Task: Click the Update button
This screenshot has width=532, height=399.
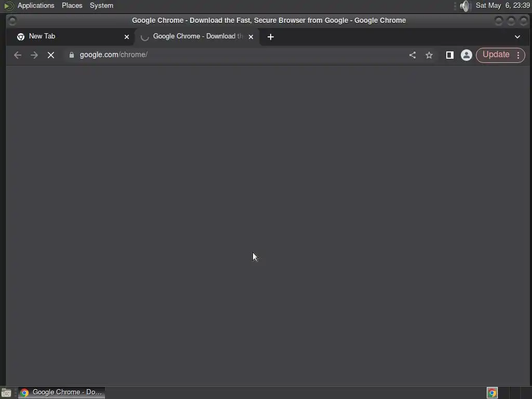Action: pyautogui.click(x=496, y=55)
